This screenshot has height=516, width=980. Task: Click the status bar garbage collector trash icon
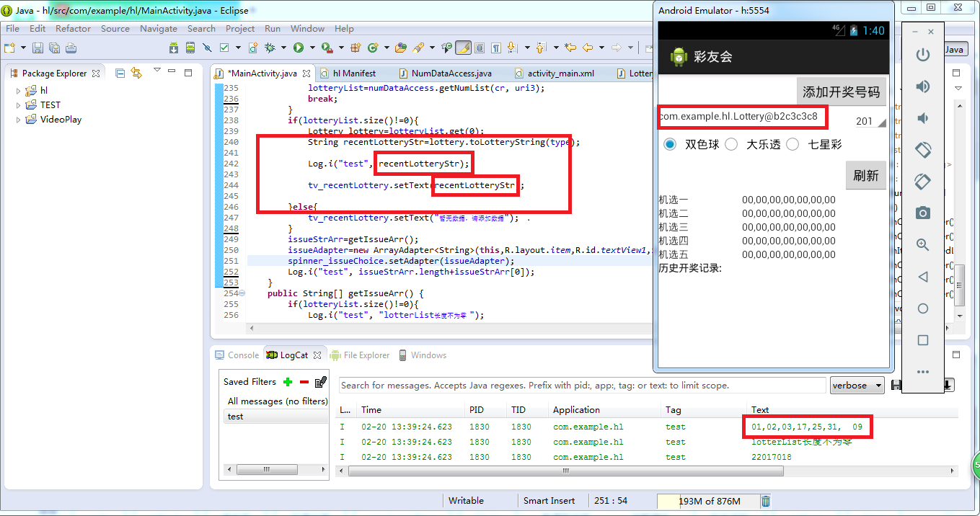click(766, 501)
